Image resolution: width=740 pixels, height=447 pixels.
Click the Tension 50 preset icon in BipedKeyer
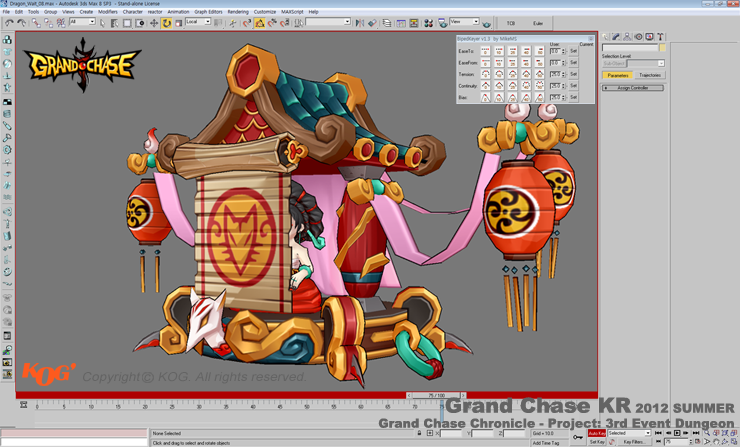click(x=539, y=74)
